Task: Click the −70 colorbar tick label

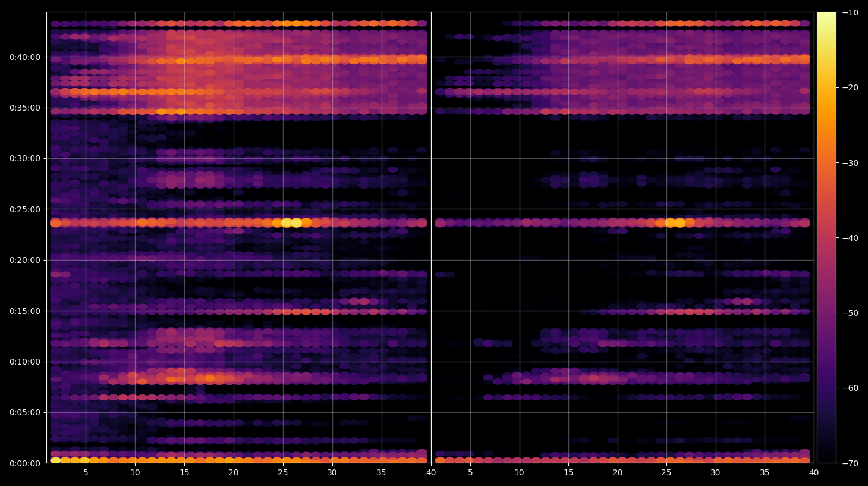Action: point(850,463)
